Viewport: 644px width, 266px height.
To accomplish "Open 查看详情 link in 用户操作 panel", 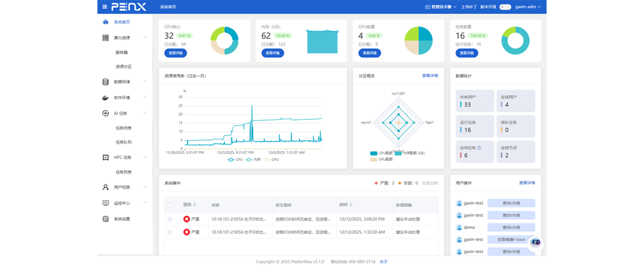I will point(527,183).
